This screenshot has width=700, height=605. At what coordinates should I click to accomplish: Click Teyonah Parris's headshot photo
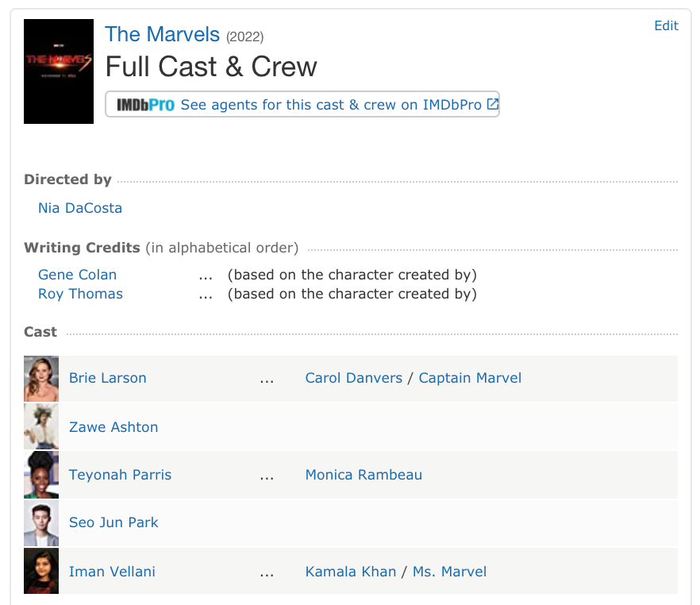[x=41, y=475]
